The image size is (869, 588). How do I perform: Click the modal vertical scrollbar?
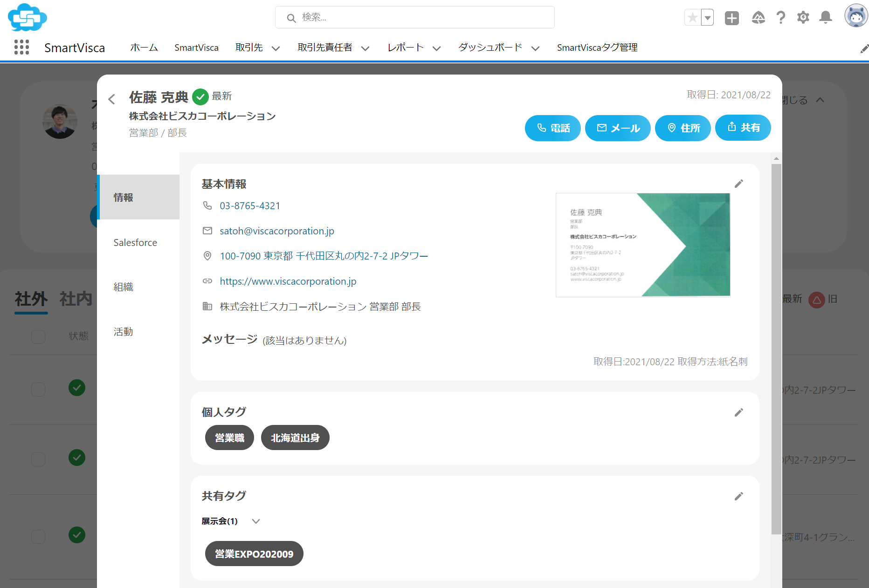776,349
